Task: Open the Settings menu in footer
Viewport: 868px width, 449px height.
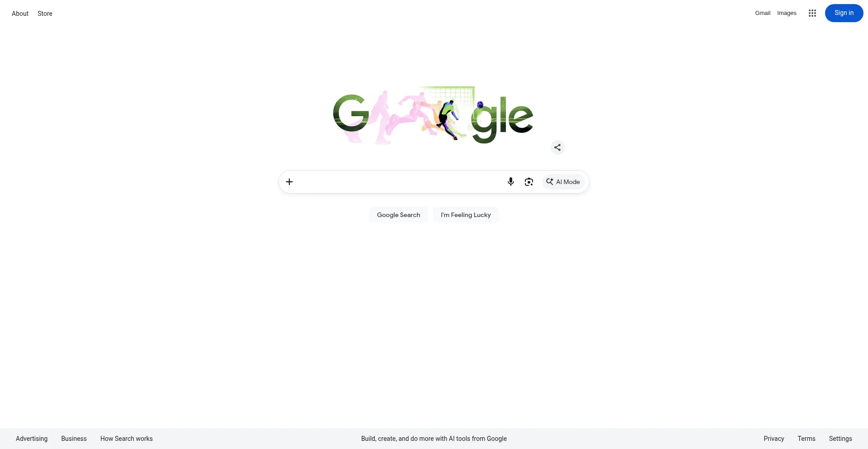Action: [840, 439]
